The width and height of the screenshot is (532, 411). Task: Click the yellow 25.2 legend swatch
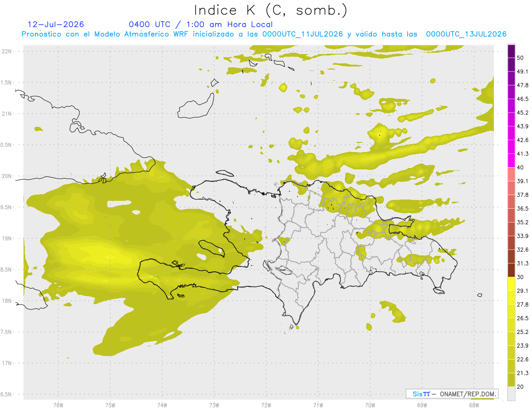tap(511, 339)
